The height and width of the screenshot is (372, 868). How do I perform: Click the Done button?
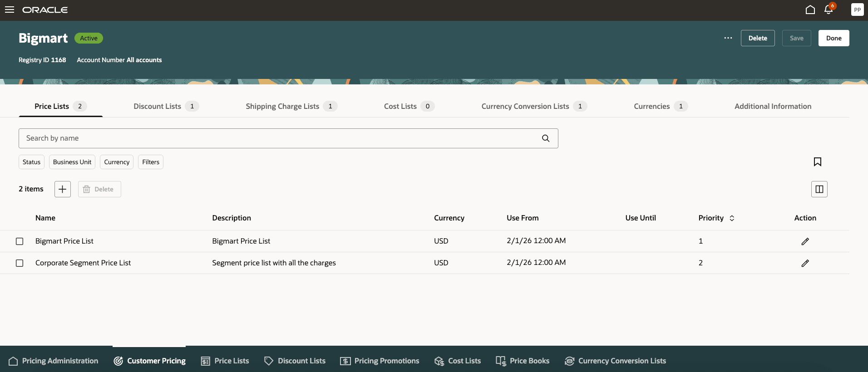[833, 38]
